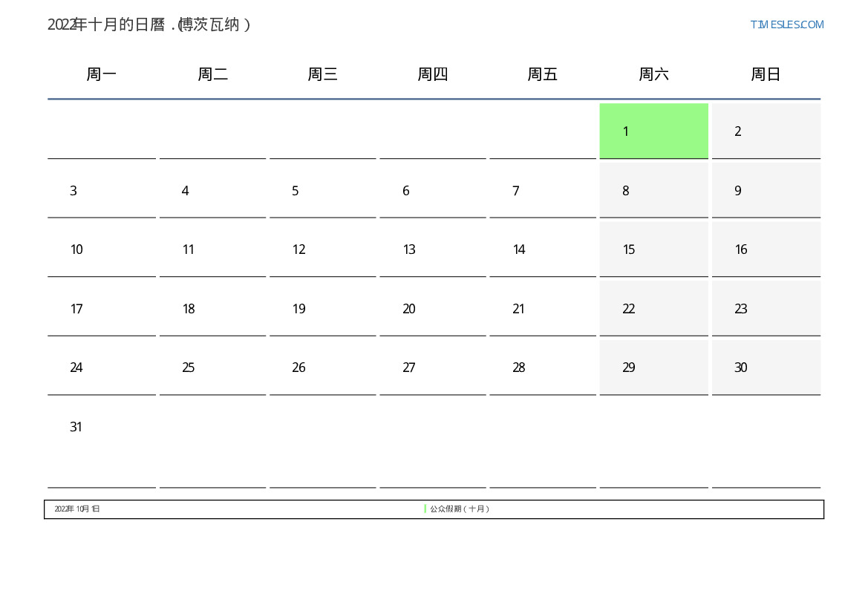This screenshot has width=868, height=614.
Task: Click the 公众假期 (十月) legend label
Action: point(459,509)
